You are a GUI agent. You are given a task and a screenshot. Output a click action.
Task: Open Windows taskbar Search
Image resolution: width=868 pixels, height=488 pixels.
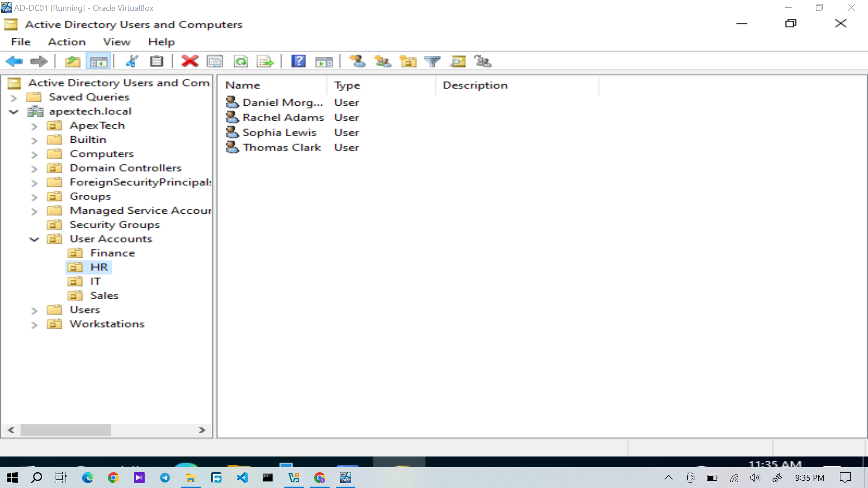pos(37,478)
